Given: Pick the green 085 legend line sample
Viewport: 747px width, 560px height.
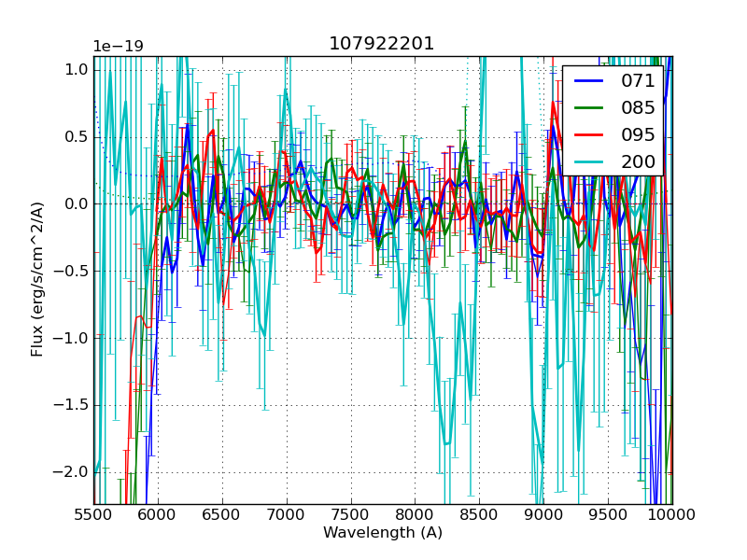Looking at the screenshot, I should [587, 108].
